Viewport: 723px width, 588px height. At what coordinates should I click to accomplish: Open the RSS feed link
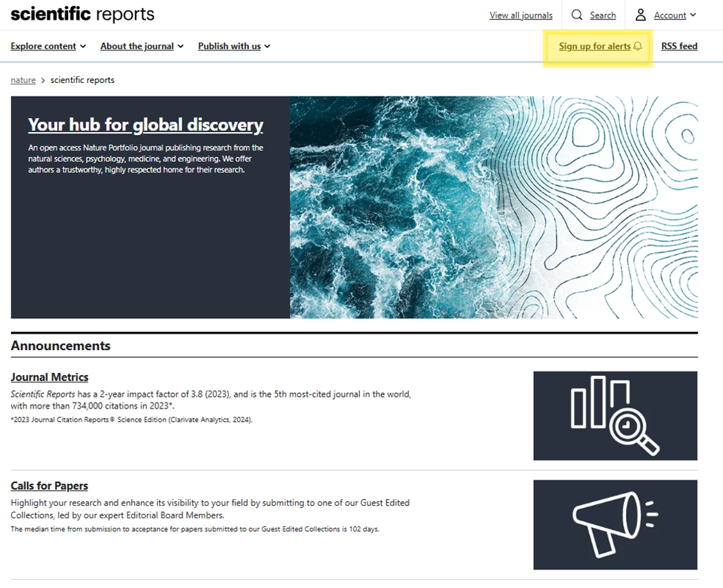(679, 46)
